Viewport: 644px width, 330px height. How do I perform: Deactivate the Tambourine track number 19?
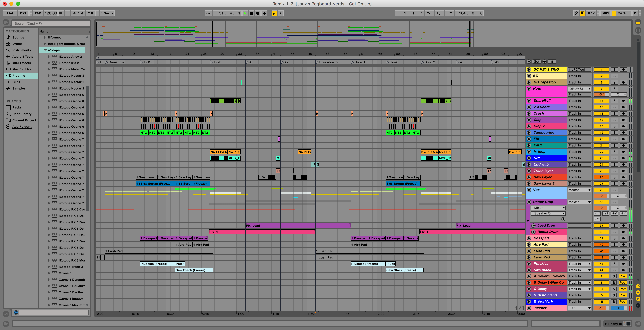tap(601, 133)
